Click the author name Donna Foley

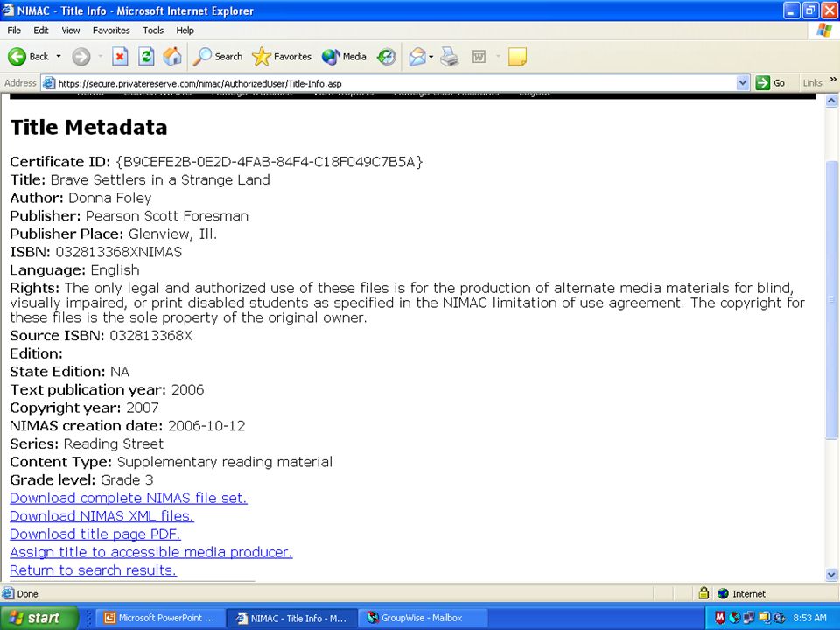[110, 199]
